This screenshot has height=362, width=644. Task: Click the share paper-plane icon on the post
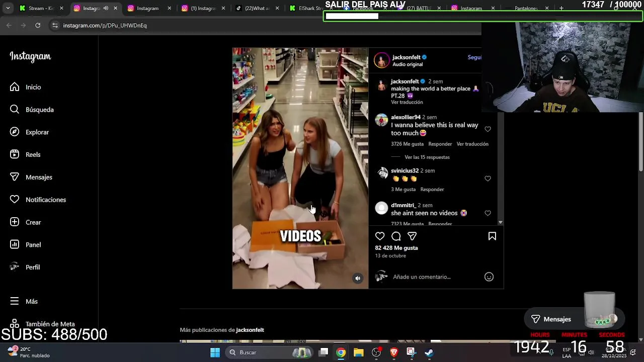(x=412, y=236)
